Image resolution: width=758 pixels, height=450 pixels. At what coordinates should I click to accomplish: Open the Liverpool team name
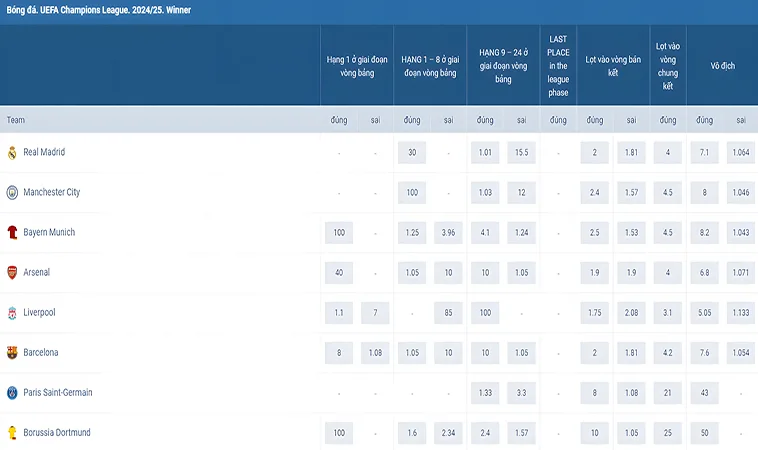pos(39,313)
